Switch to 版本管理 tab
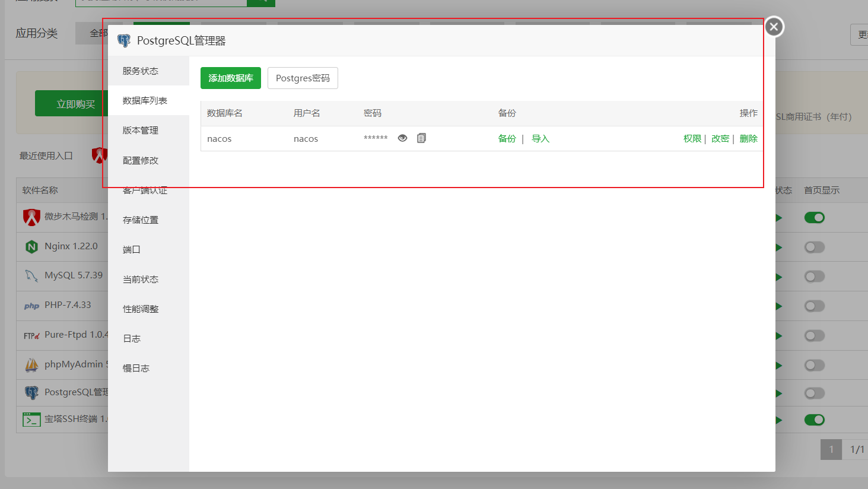 click(148, 130)
